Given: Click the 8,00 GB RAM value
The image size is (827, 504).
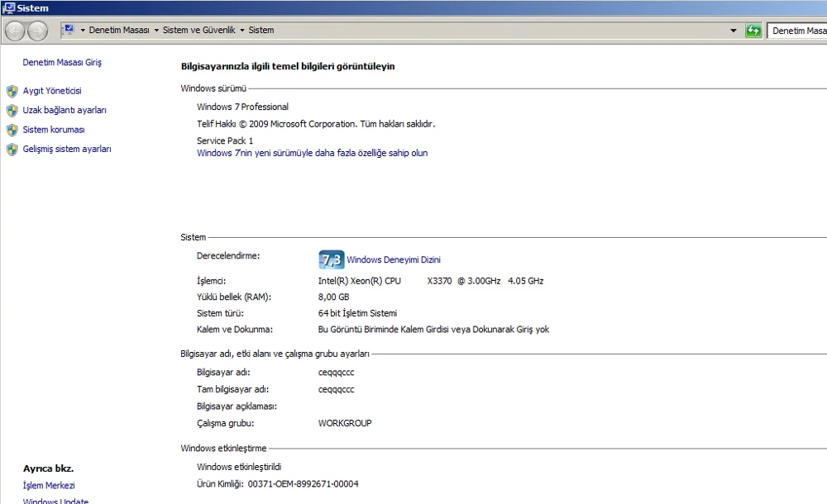Looking at the screenshot, I should tap(333, 297).
